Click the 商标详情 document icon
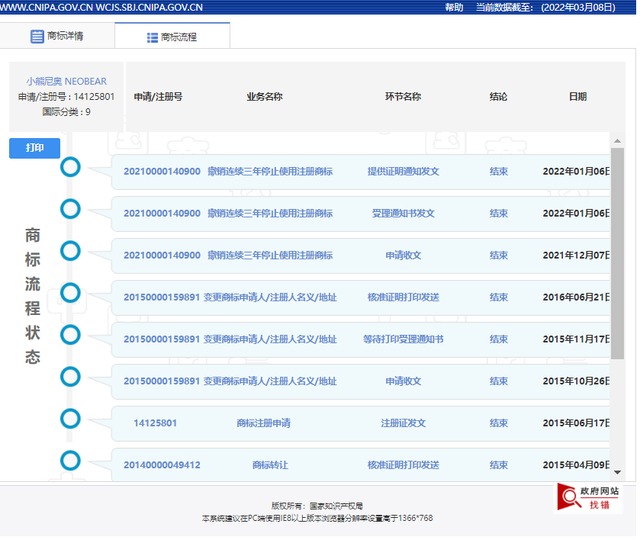The image size is (640, 540). tap(37, 36)
